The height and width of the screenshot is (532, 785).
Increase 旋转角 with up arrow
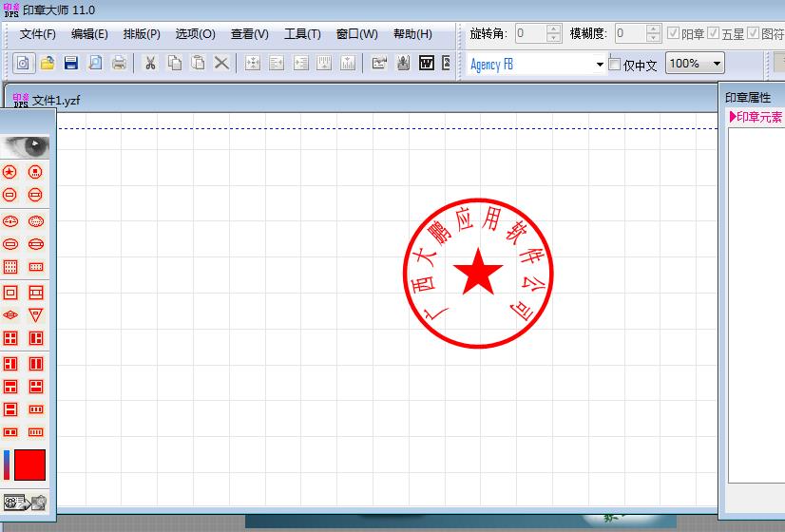coord(553,28)
